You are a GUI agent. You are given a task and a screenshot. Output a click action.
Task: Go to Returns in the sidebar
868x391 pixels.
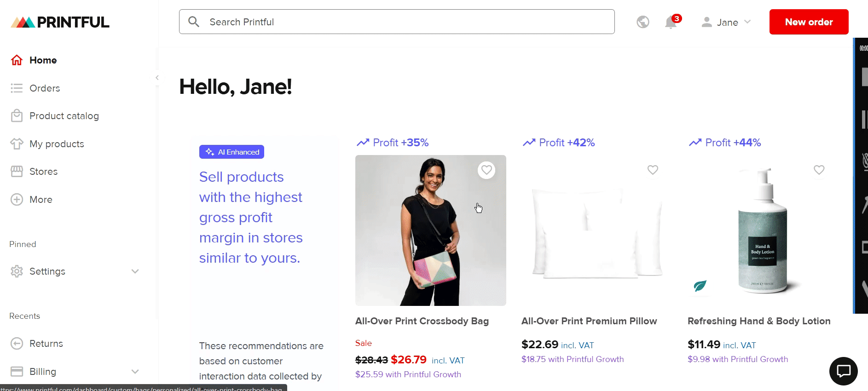[46, 343]
